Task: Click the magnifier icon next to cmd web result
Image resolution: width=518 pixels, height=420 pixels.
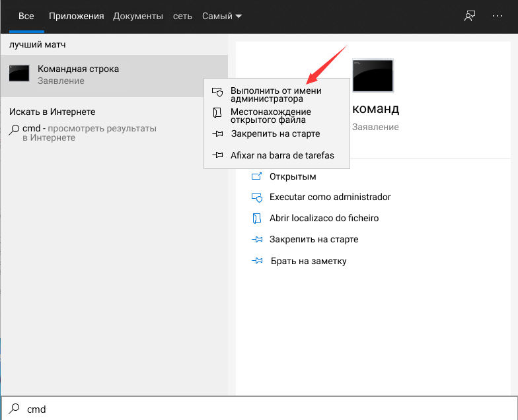Action: pos(14,129)
